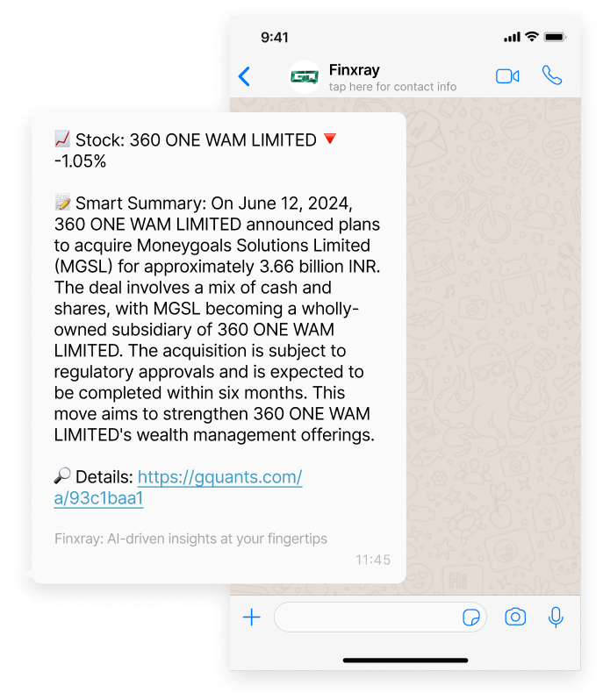Tap the home indicator bar at bottom
The height and width of the screenshot is (700, 603).
(406, 661)
